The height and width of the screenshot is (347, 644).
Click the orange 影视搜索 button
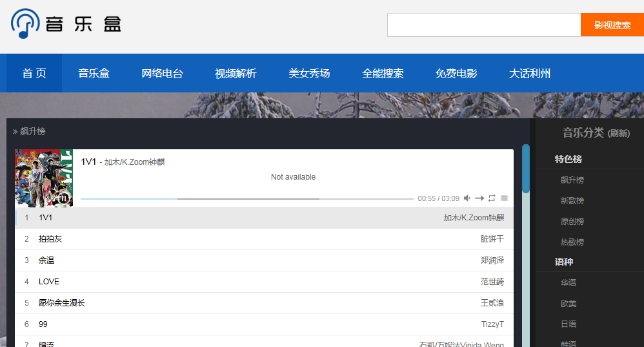pos(612,25)
